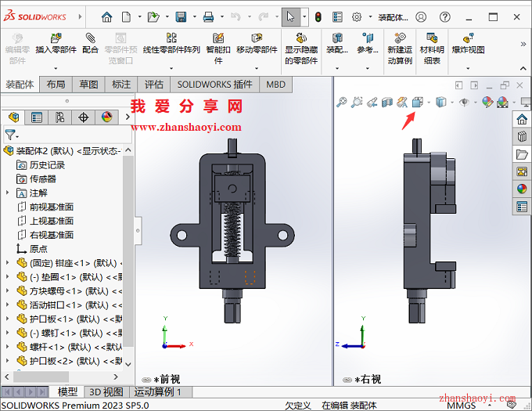Click Insert Components (插入零部件) tool

tap(56, 44)
